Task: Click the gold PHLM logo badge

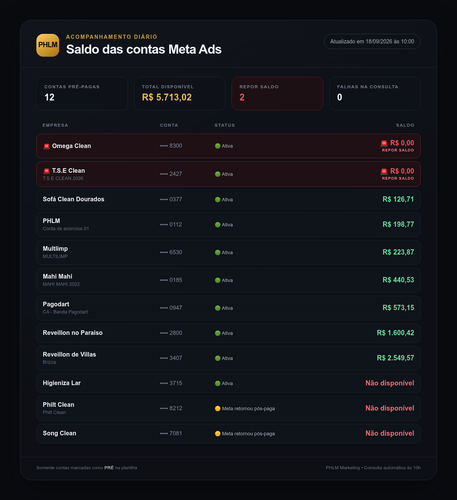Action: (x=48, y=45)
